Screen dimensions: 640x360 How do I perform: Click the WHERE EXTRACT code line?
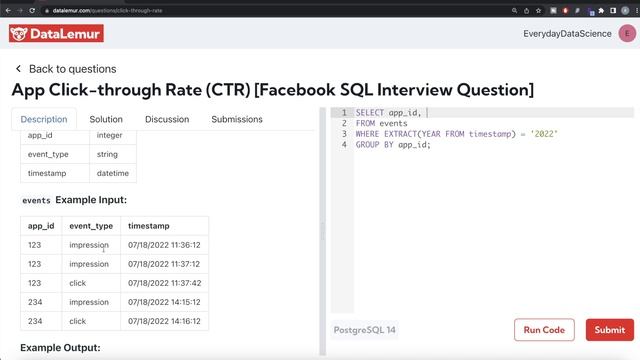pos(456,134)
